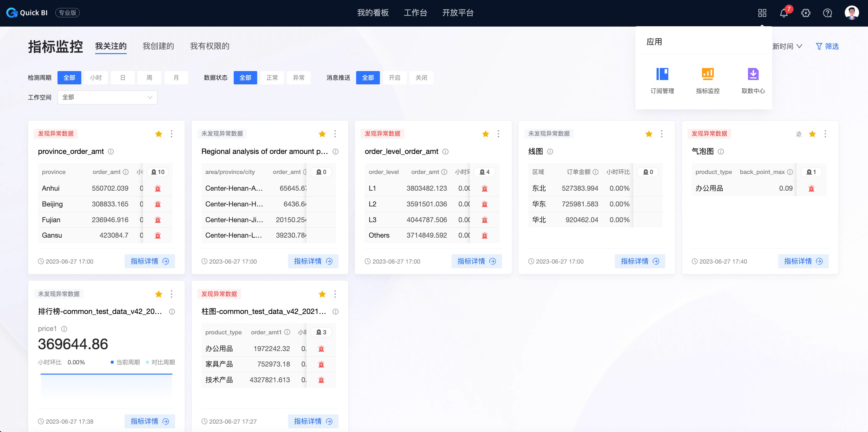Unfollow province_order_amt via its star

point(159,134)
